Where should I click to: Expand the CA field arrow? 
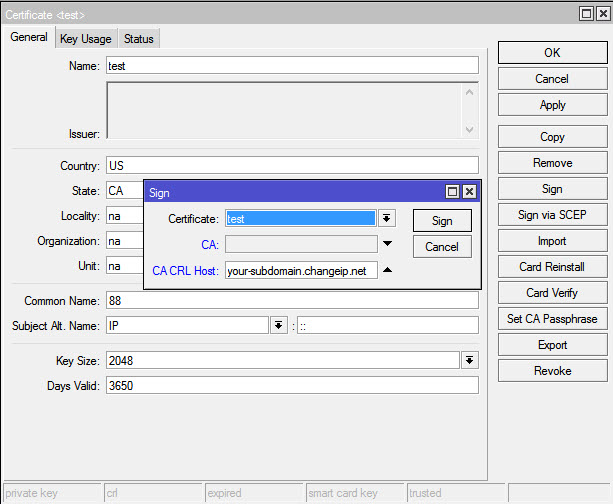point(387,244)
